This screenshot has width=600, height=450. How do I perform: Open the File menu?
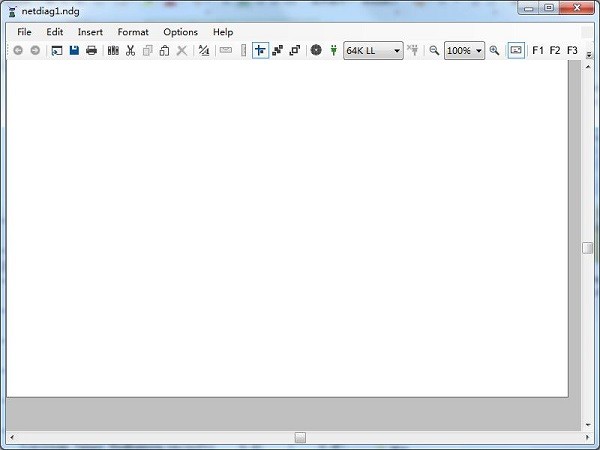coord(24,32)
